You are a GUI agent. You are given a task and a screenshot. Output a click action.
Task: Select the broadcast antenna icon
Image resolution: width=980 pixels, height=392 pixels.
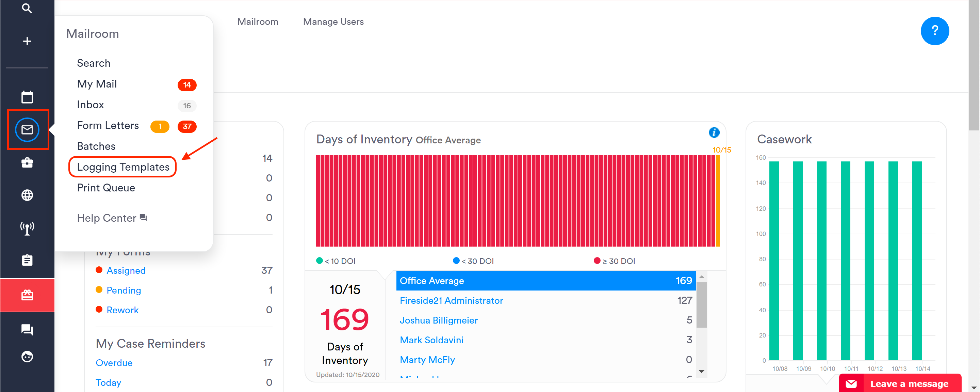27,228
